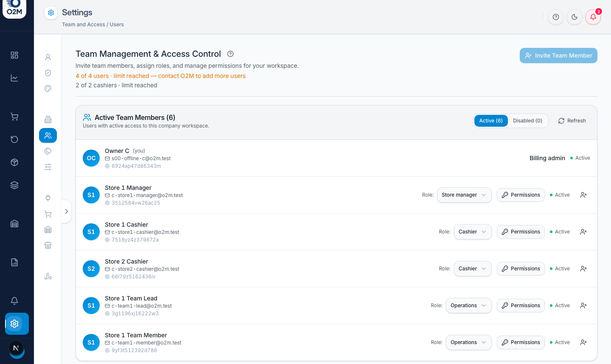Open Permissions for Store 1 Team Lead
Image resolution: width=611 pixels, height=364 pixels.
521,306
